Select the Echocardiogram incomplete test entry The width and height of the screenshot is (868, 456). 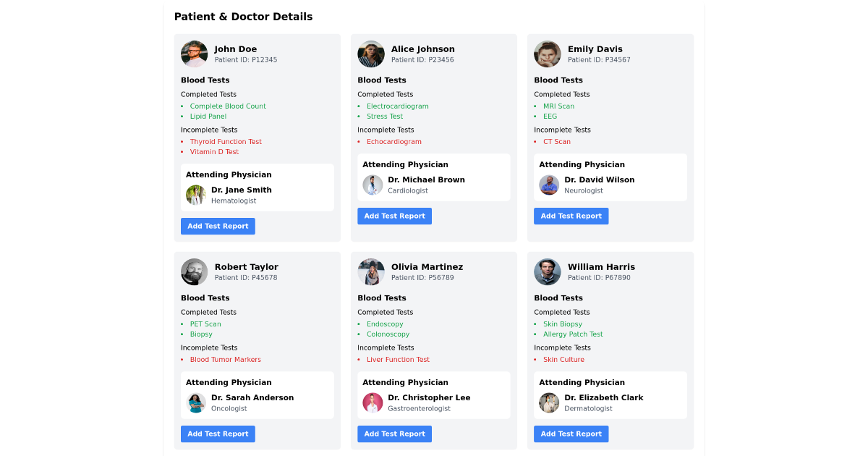coord(393,142)
